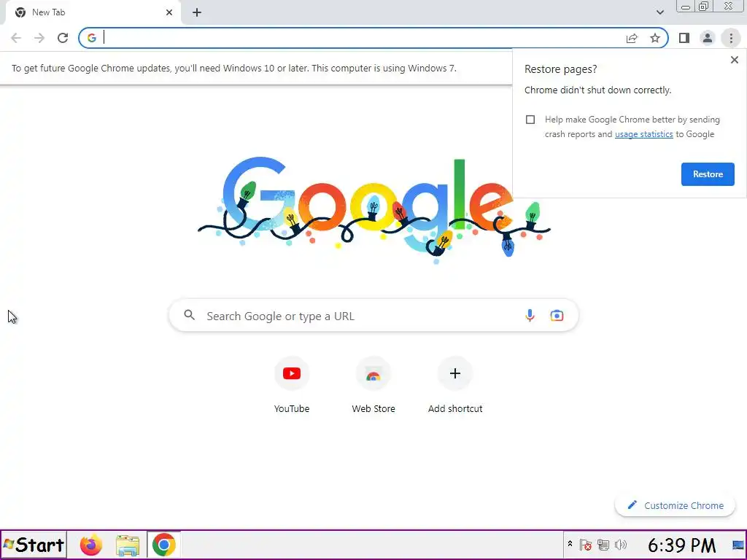Open File Explorer from the taskbar
Image resolution: width=747 pixels, height=560 pixels.
128,545
